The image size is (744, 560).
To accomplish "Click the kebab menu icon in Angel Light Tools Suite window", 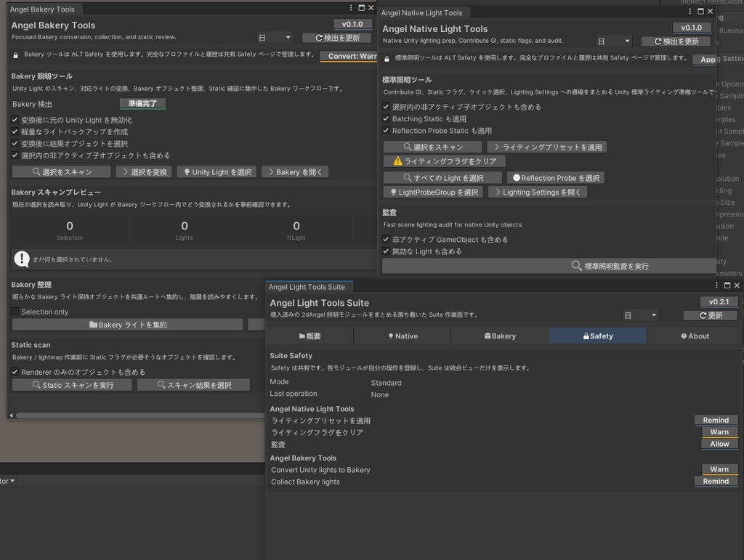I will point(716,285).
